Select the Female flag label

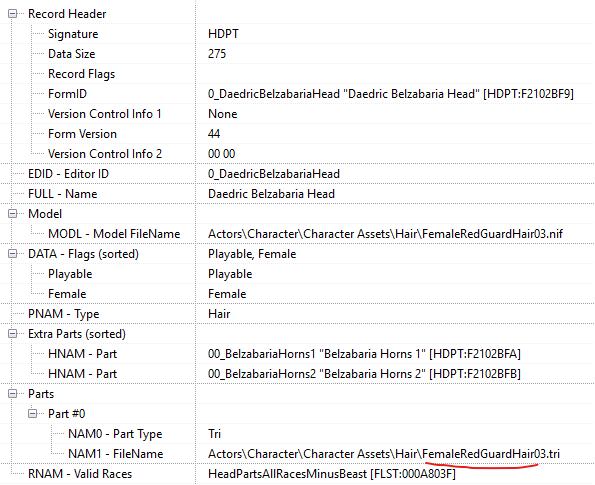[x=67, y=294]
